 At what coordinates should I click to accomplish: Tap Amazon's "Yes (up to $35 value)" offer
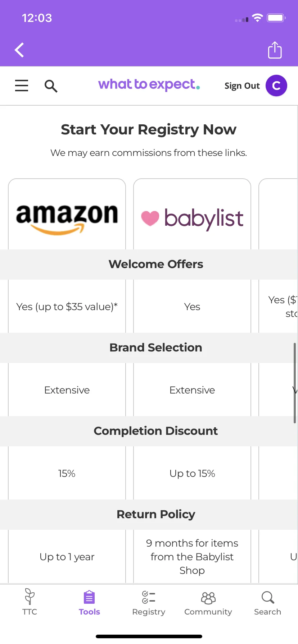click(x=67, y=307)
